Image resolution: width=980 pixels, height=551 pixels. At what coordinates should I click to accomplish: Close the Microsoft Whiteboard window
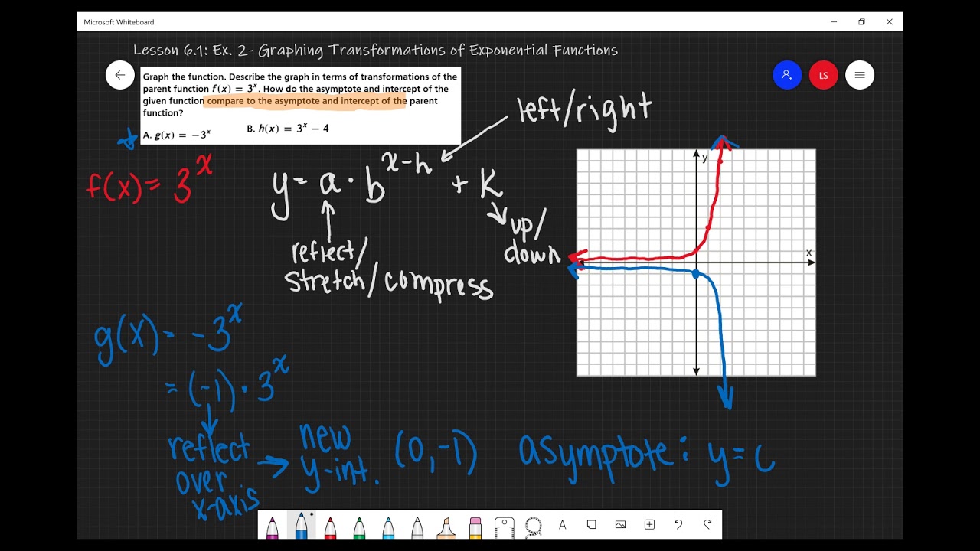(x=889, y=22)
